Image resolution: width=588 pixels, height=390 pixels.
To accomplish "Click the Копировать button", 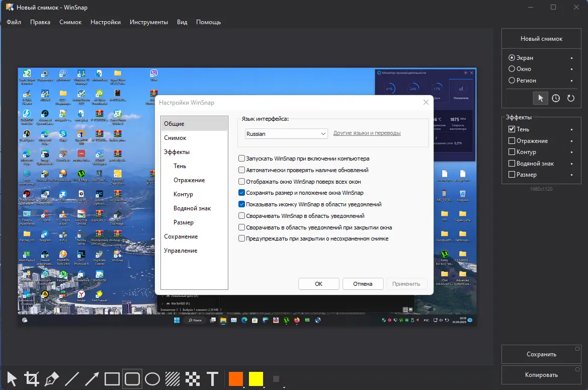I will tap(541, 375).
